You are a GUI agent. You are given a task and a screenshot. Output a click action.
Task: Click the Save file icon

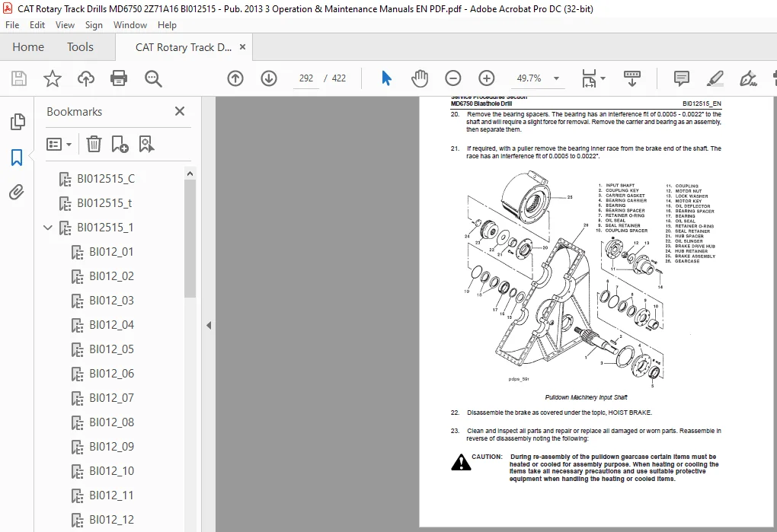coord(19,78)
